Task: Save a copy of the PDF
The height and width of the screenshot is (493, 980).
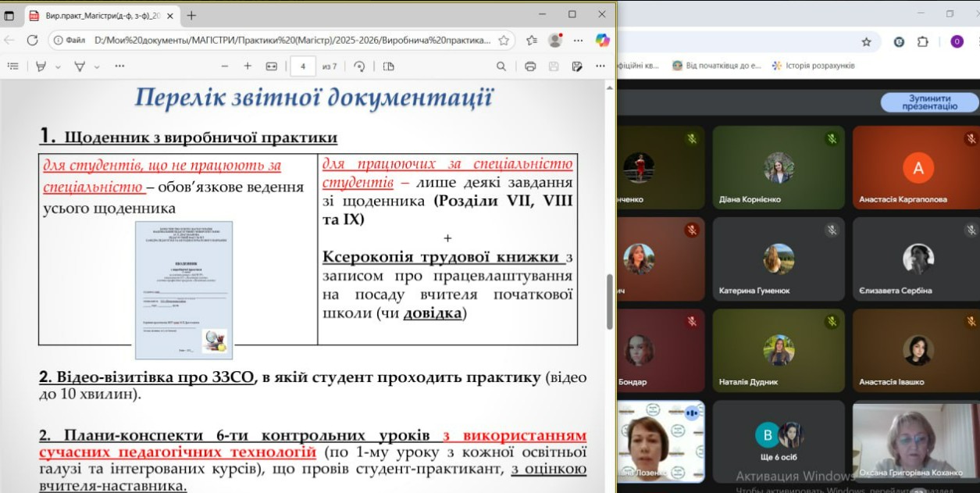Action: [x=576, y=66]
